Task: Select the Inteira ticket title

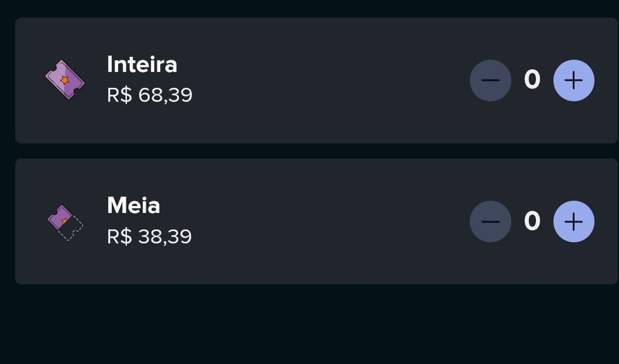Action: click(x=142, y=64)
